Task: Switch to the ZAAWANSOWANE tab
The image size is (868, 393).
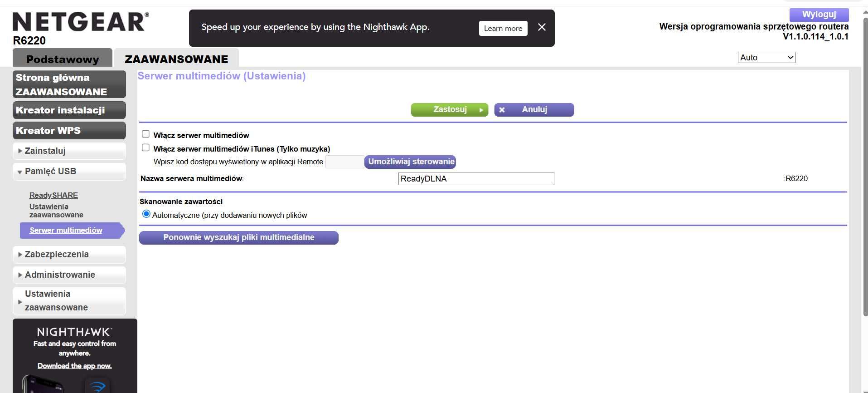Action: 176,59
